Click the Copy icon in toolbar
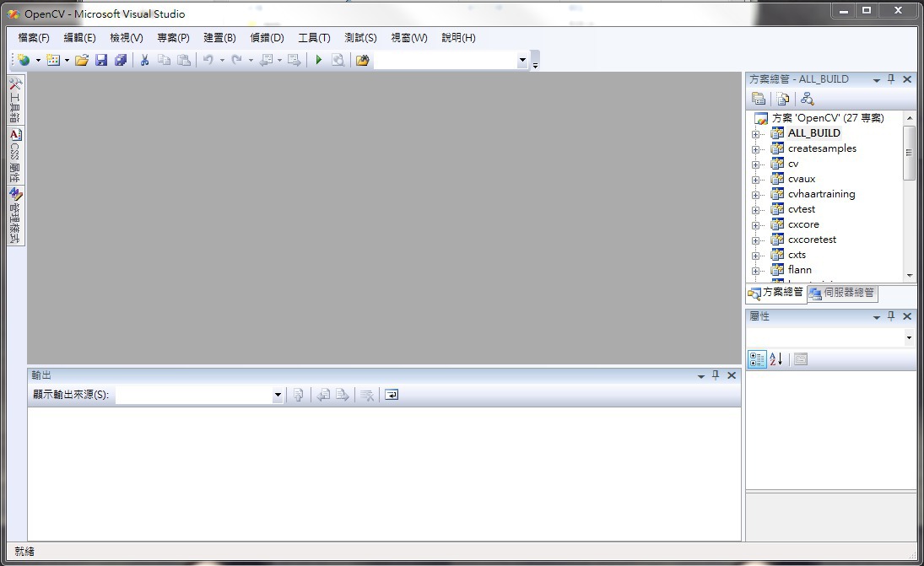Viewport: 924px width, 566px height. click(165, 60)
